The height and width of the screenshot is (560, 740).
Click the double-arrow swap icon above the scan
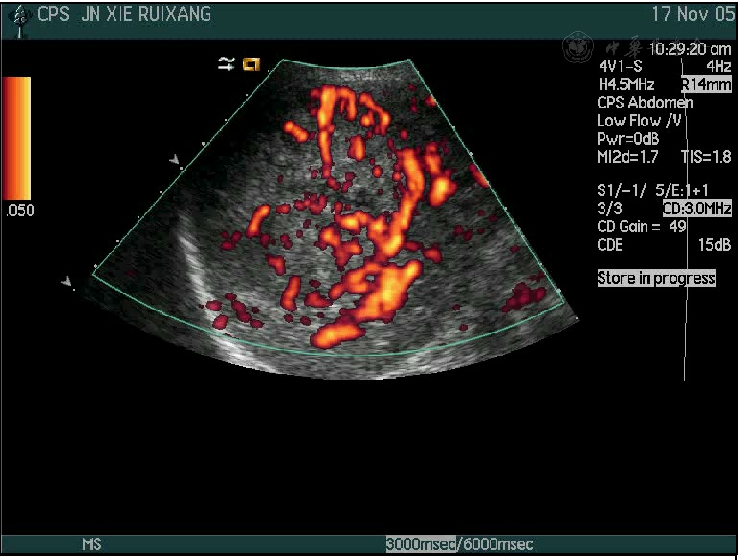[226, 64]
